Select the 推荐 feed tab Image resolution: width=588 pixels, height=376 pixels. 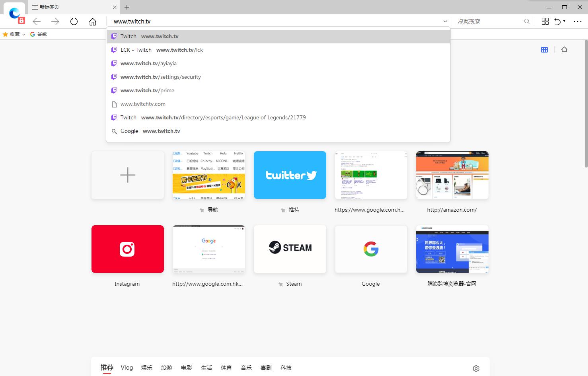click(107, 368)
